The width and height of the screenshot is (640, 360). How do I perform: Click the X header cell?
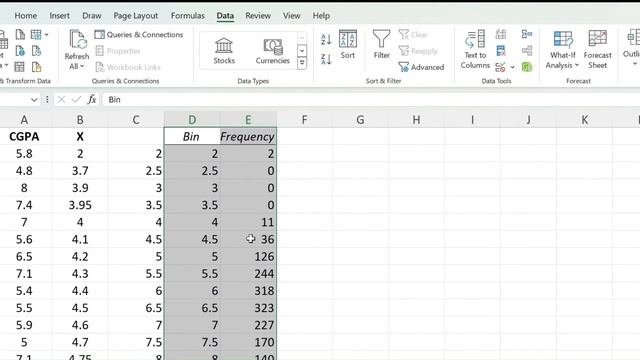coord(80,136)
